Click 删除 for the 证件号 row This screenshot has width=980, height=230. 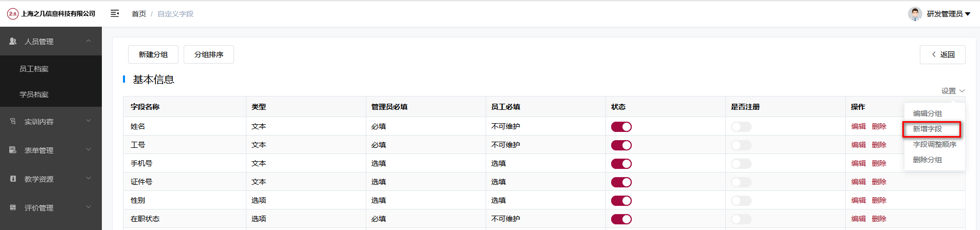tap(879, 182)
